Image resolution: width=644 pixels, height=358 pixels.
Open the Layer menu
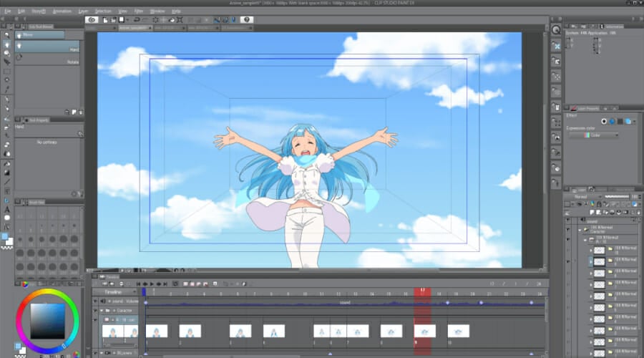click(x=83, y=11)
